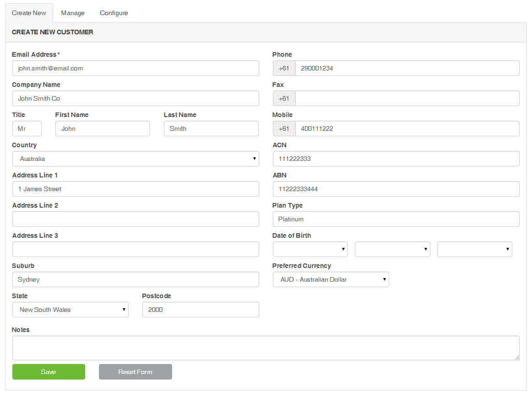
Task: Click the CREATE NEW CUSTOMER heading
Action: click(x=52, y=32)
